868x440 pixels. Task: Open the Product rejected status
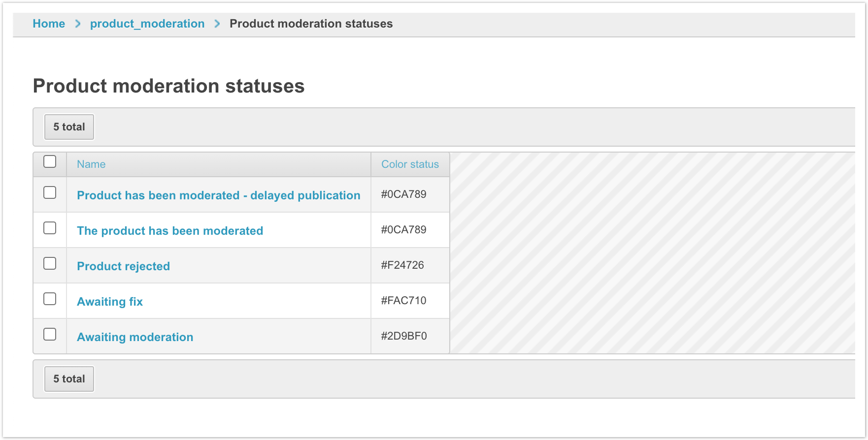(x=123, y=266)
